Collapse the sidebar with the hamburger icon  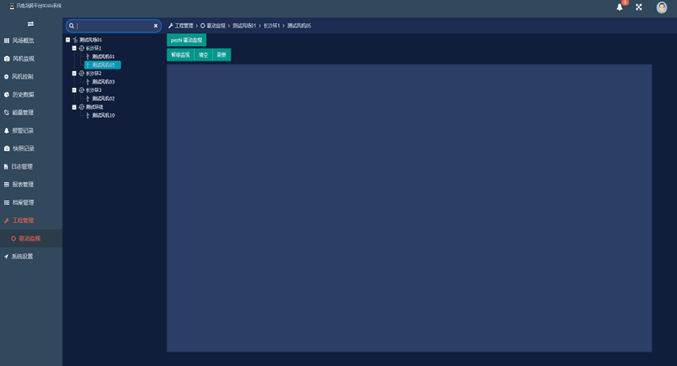point(31,24)
